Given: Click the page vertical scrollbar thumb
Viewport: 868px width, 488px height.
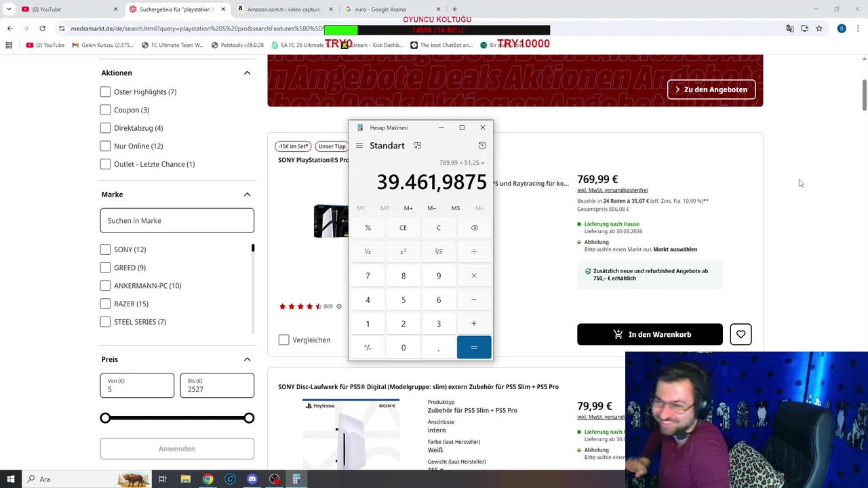Looking at the screenshot, I should [865, 94].
